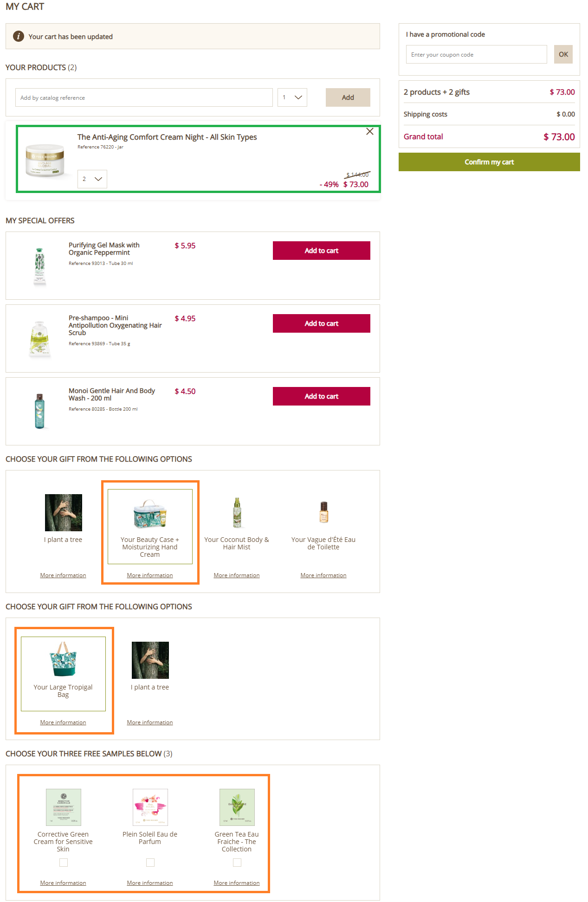This screenshot has width=588, height=902.
Task: Click the Purifying Gel Mask tube image
Action: pyautogui.click(x=40, y=266)
